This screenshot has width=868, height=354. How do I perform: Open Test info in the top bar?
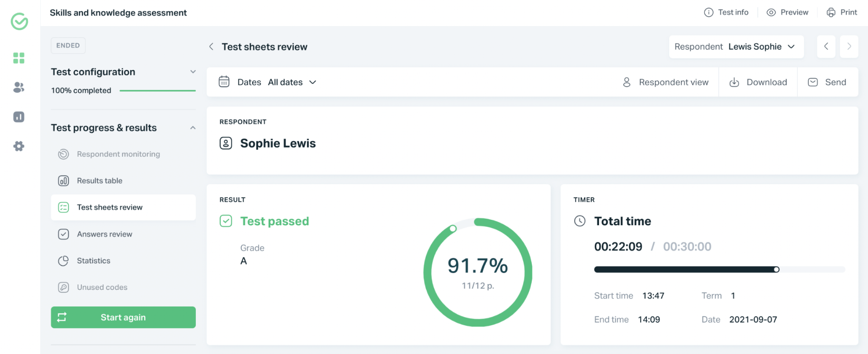click(726, 12)
